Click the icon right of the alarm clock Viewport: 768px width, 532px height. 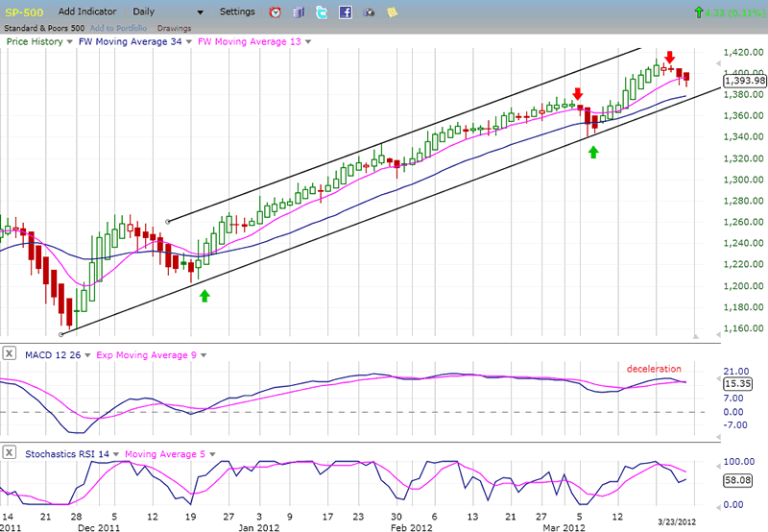298,12
